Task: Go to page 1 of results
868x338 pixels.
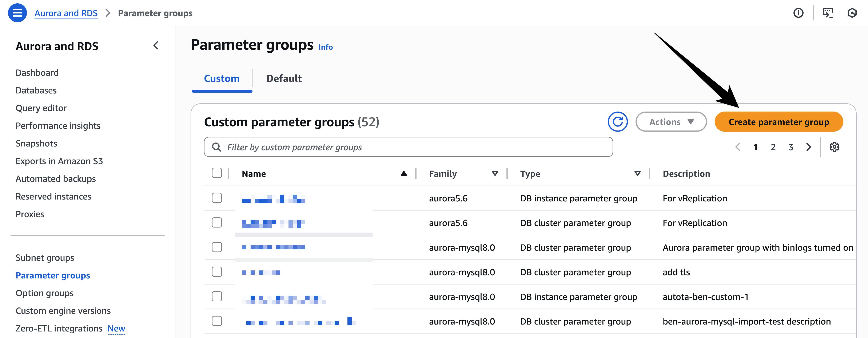Action: (x=756, y=147)
